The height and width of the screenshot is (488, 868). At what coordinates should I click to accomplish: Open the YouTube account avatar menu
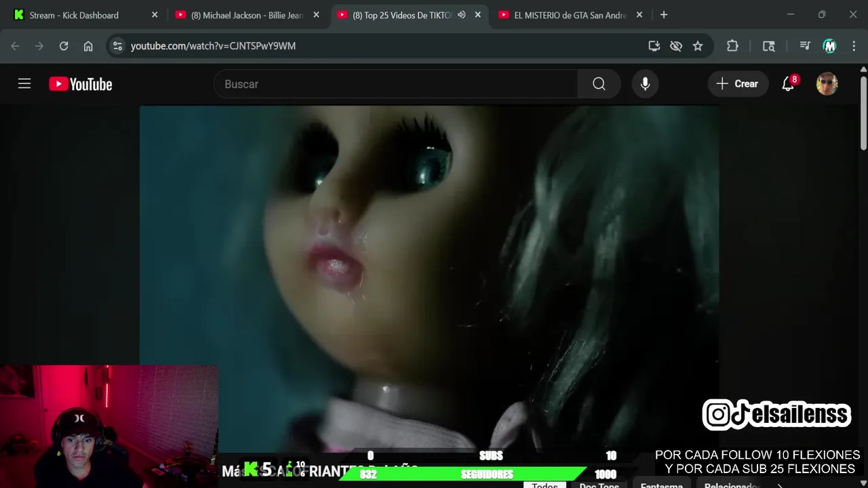pyautogui.click(x=827, y=84)
